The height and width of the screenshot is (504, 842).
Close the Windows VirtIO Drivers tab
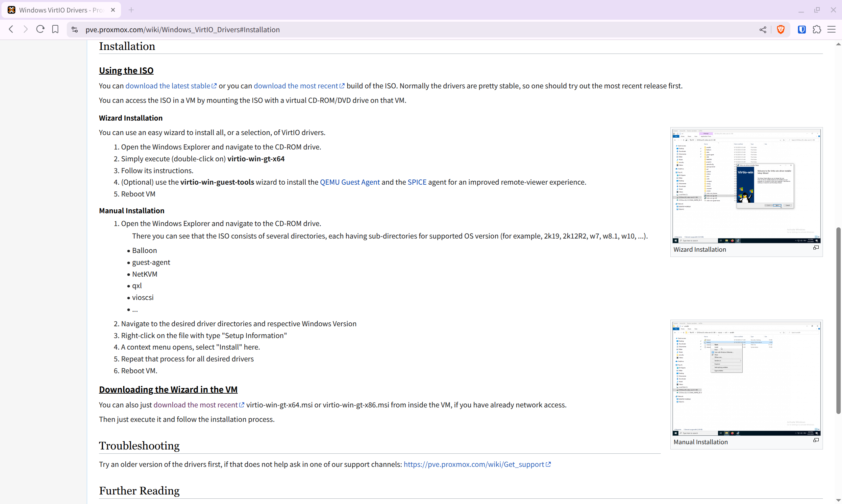113,10
